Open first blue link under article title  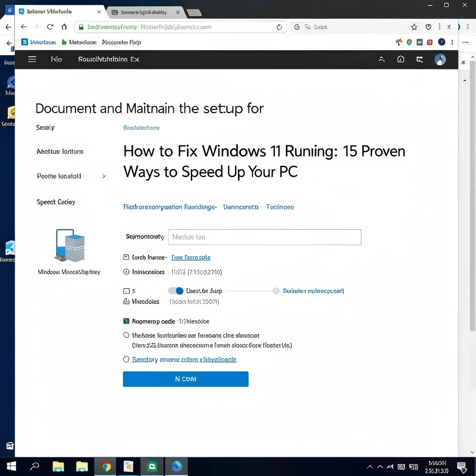point(170,207)
